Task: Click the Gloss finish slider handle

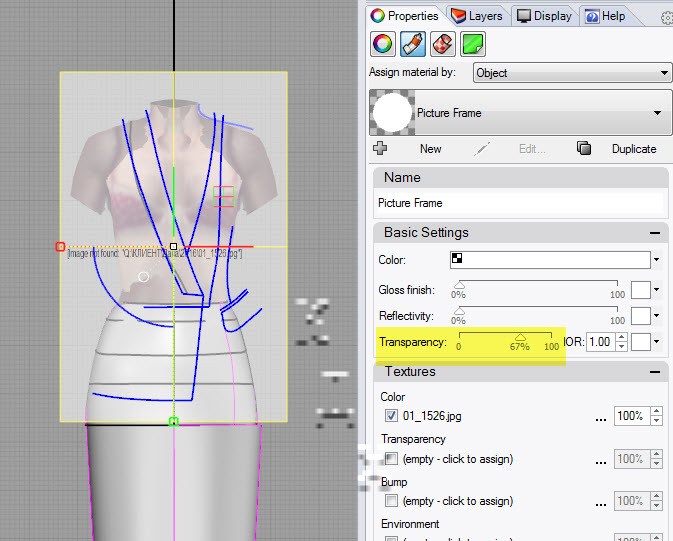Action: pos(459,285)
